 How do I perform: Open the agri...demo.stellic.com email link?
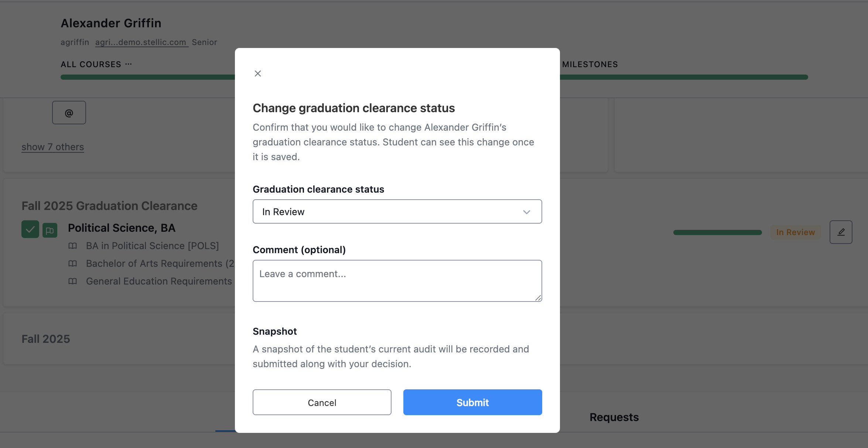pos(141,42)
